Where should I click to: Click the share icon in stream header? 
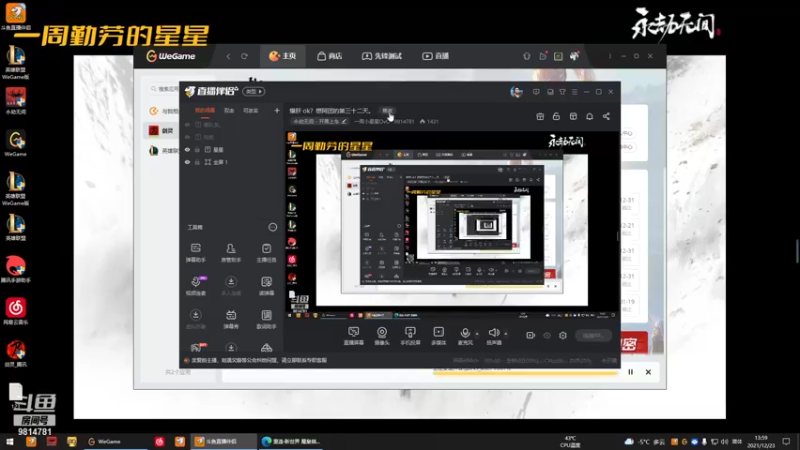606,116
